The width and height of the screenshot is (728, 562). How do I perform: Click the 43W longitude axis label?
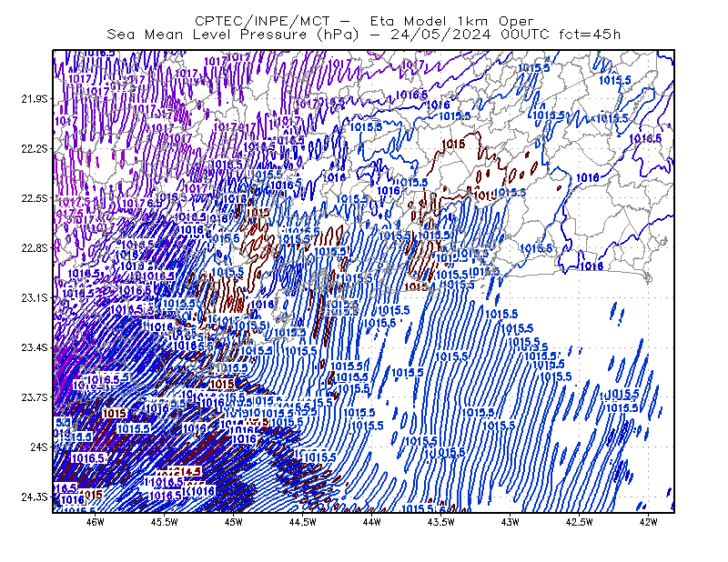coord(510,522)
